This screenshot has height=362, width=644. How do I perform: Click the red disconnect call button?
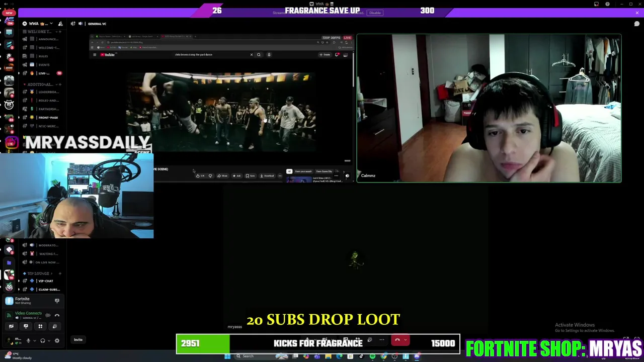coord(397,340)
